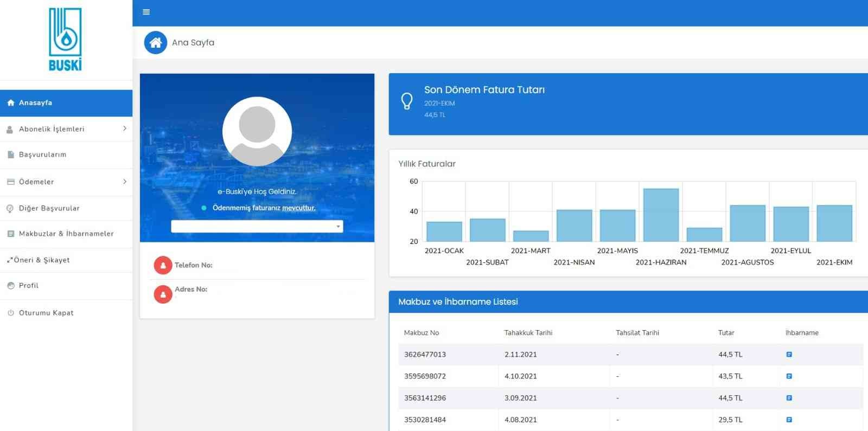Open Profil from the sidebar
The image size is (868, 431).
tap(29, 286)
